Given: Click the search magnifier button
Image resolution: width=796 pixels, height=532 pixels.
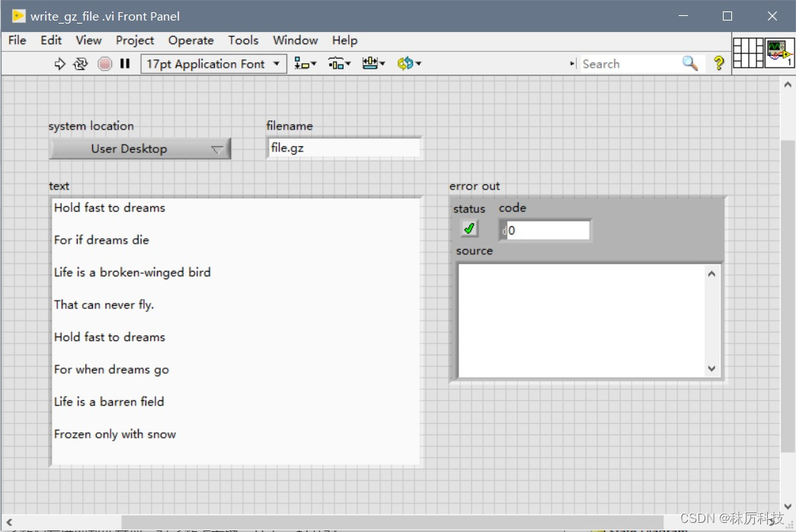Looking at the screenshot, I should [x=690, y=64].
